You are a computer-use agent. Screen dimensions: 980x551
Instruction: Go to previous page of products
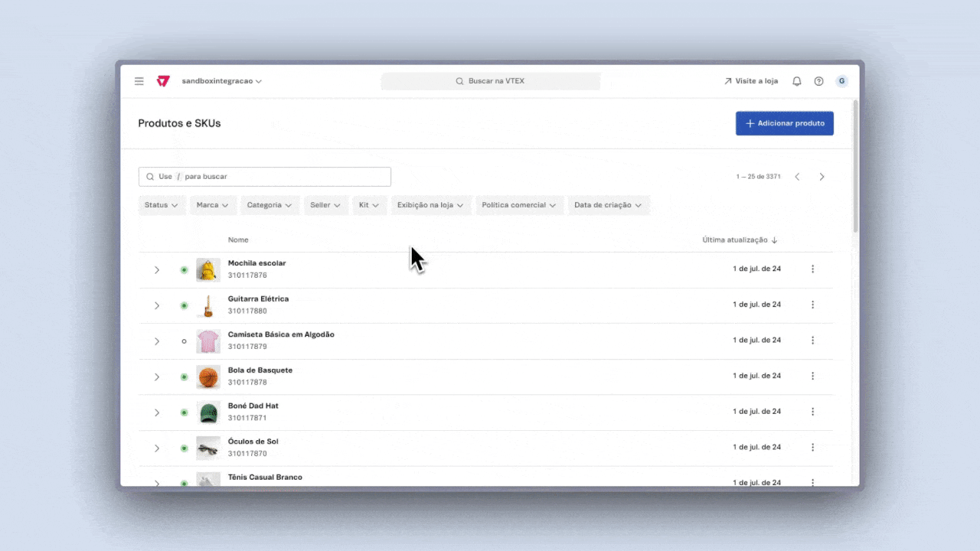(x=797, y=177)
